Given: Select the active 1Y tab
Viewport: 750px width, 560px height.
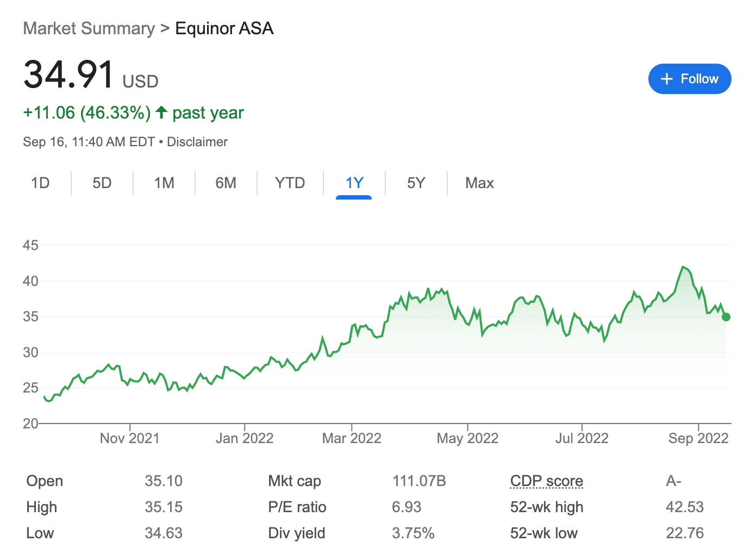Looking at the screenshot, I should point(354,183).
